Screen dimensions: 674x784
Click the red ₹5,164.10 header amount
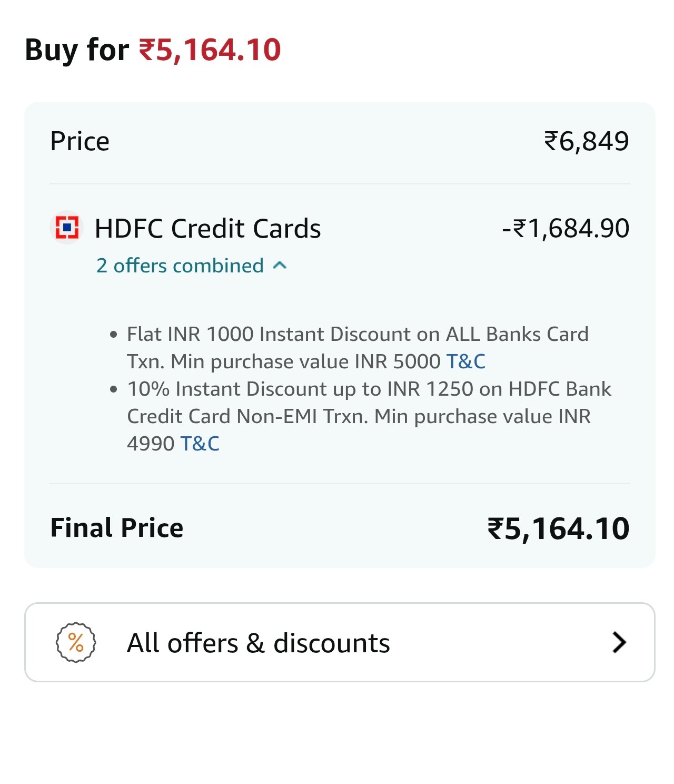210,50
